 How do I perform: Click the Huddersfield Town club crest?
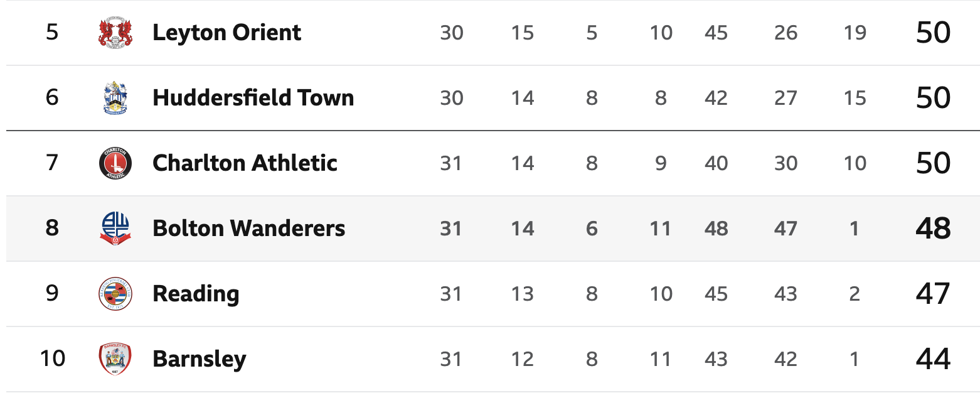click(x=115, y=98)
